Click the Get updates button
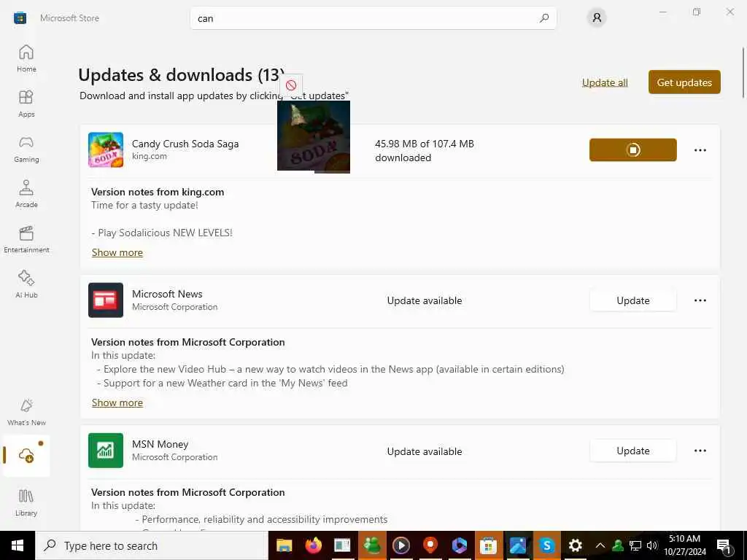 point(684,82)
